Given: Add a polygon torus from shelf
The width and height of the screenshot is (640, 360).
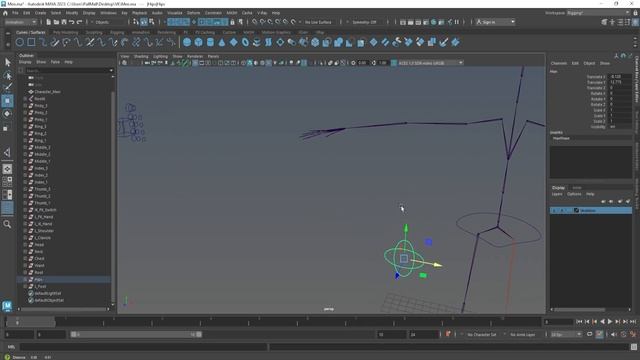Looking at the screenshot, I should (245, 42).
